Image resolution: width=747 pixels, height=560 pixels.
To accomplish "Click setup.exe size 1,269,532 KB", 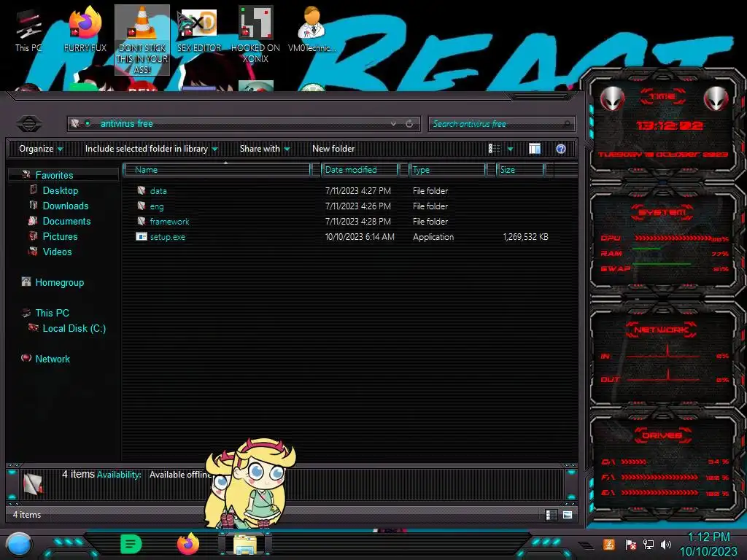I will (x=525, y=237).
